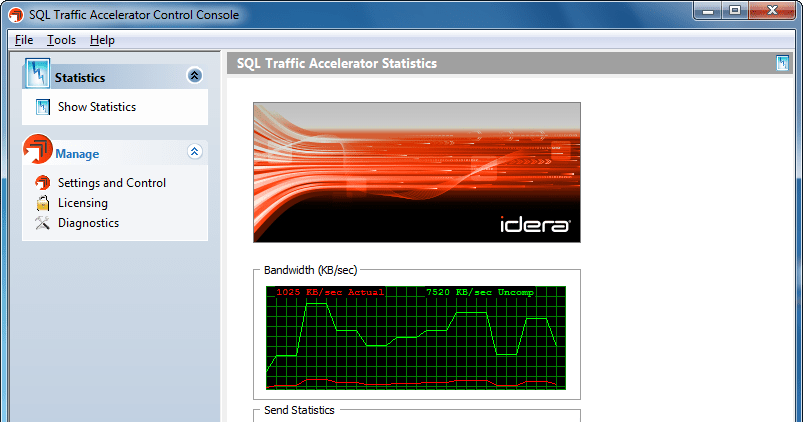Click the orange Manage section icon
The height and width of the screenshot is (422, 803).
[x=37, y=149]
